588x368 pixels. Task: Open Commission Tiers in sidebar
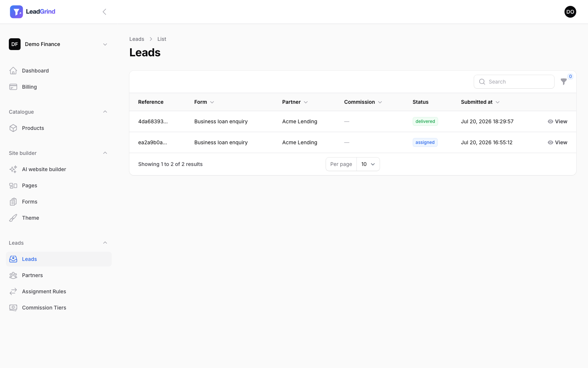[x=59, y=308]
